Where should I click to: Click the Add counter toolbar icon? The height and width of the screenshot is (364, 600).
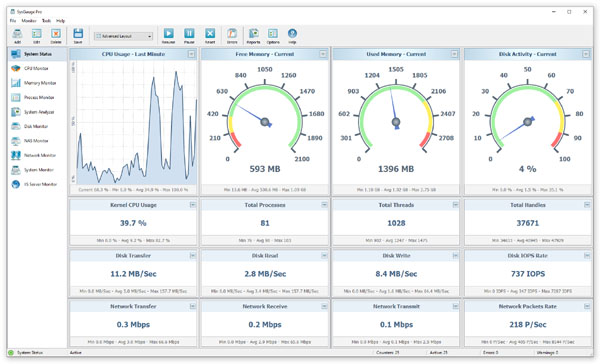17,36
